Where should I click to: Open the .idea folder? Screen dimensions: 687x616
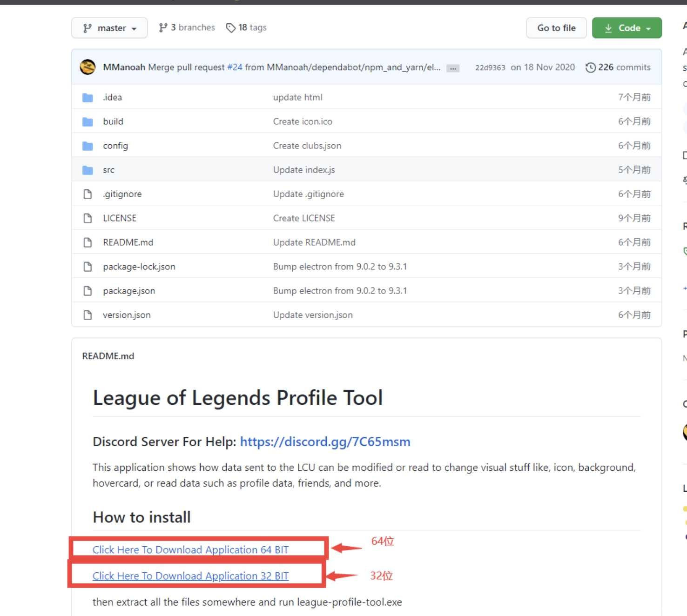click(x=112, y=97)
